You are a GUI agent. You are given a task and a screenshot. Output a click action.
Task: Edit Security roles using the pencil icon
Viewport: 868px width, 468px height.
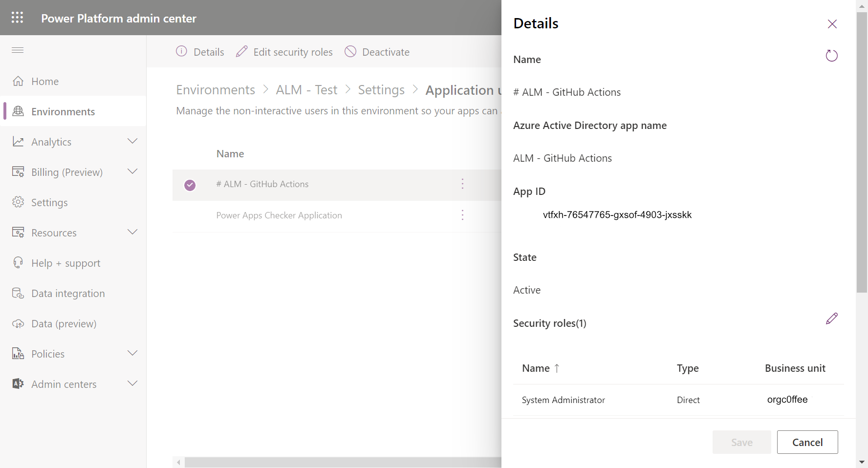pyautogui.click(x=832, y=319)
